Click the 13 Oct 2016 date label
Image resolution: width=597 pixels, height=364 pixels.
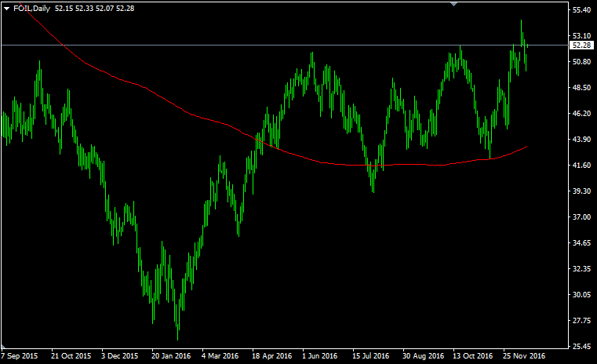click(x=473, y=356)
